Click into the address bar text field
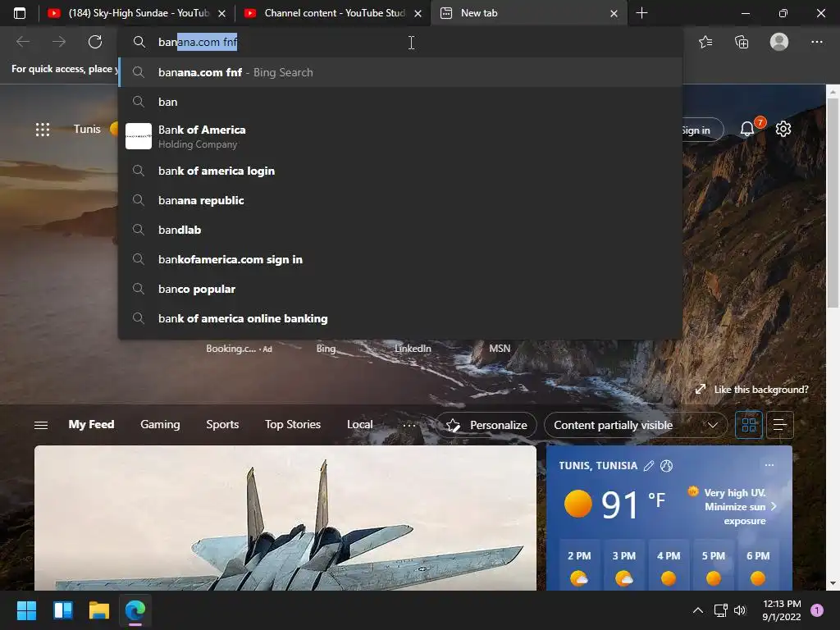This screenshot has height=630, width=840. [x=400, y=42]
